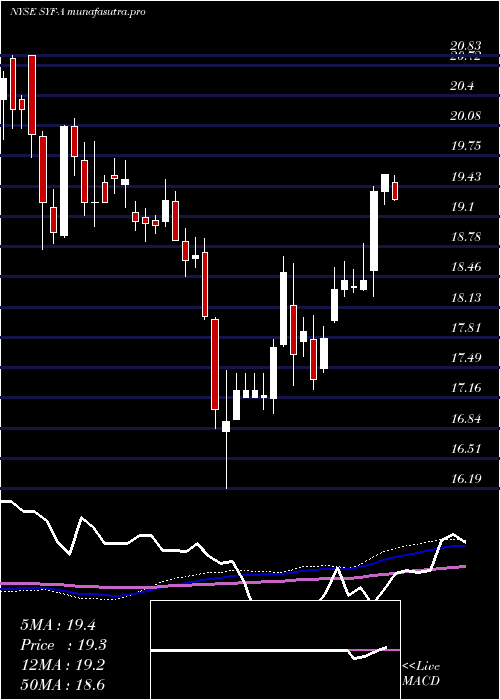Click the 19.43 price axis label
This screenshot has width=500, height=700.
(465, 177)
